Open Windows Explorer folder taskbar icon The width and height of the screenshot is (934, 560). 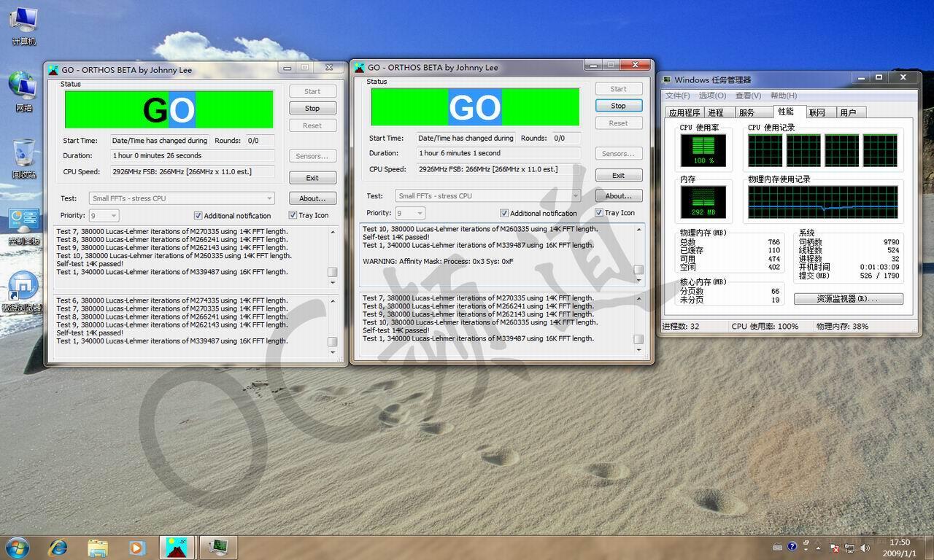[x=98, y=547]
